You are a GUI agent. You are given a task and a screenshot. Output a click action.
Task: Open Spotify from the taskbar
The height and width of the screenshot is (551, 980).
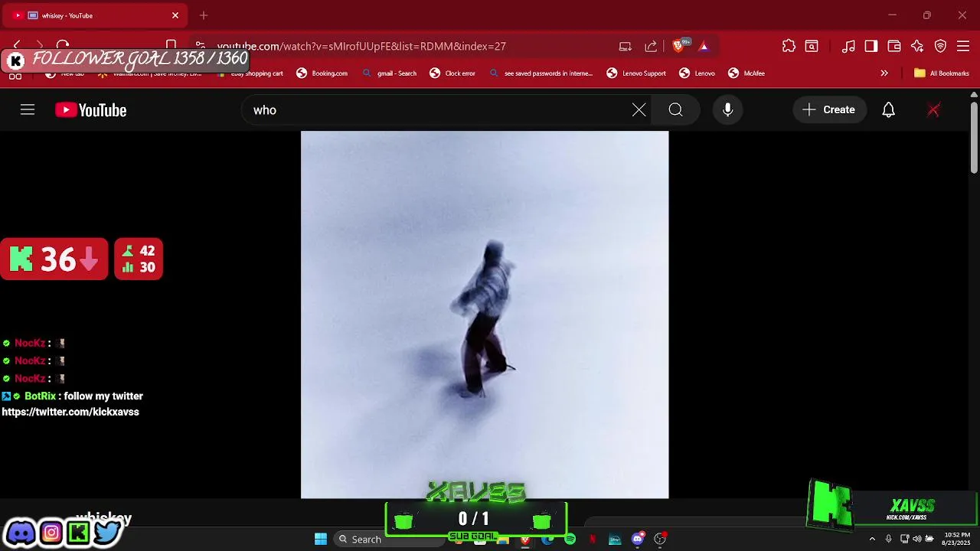click(570, 540)
